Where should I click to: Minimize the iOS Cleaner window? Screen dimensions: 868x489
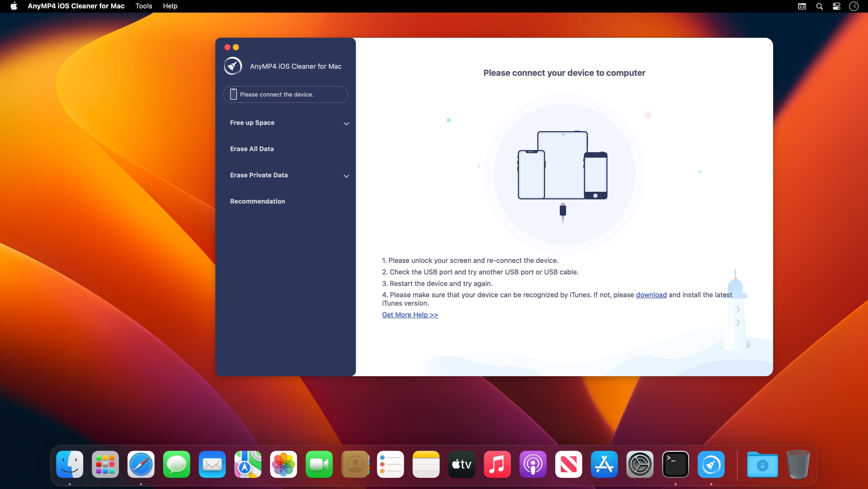[x=236, y=47]
